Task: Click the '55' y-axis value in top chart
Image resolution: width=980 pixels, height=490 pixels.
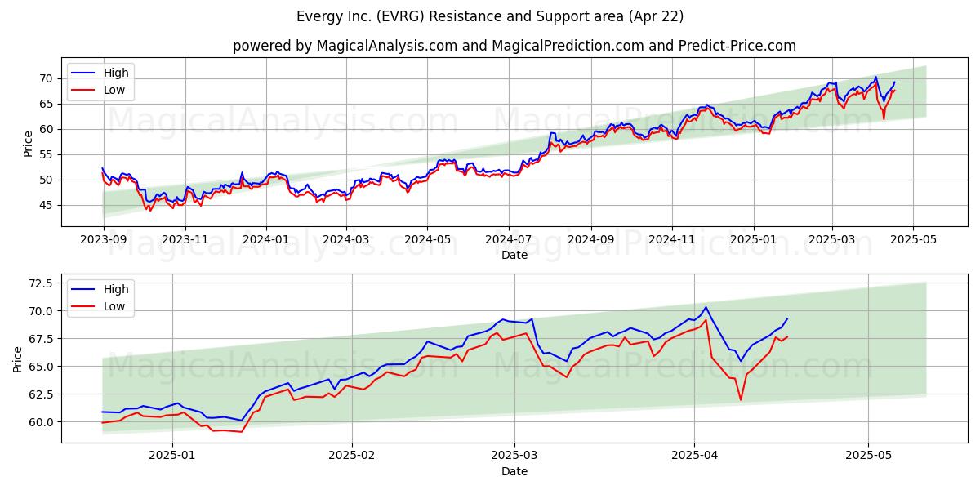Action: pyautogui.click(x=46, y=154)
